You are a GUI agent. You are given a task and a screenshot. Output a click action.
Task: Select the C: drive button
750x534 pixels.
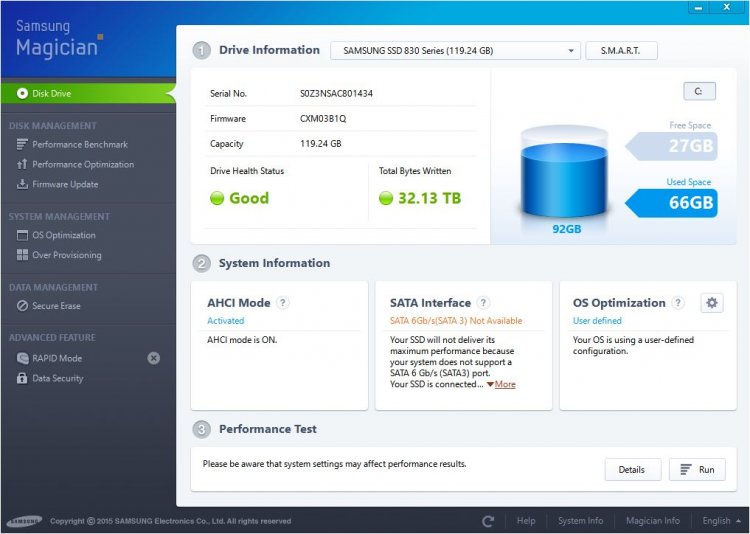pos(699,91)
